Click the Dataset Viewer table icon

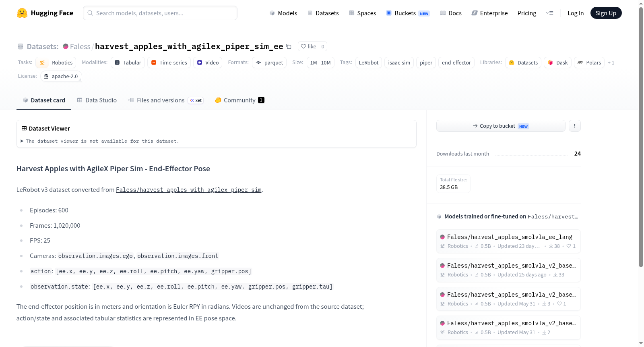click(24, 128)
